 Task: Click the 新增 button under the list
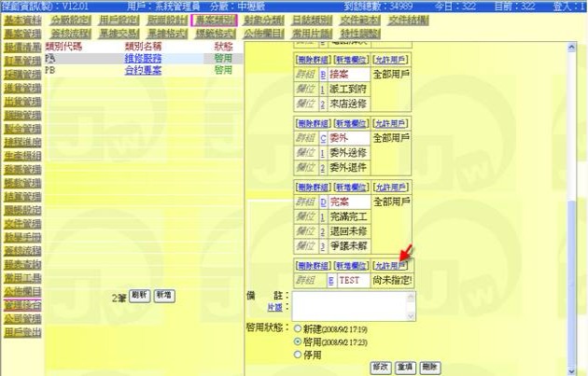coord(163,295)
